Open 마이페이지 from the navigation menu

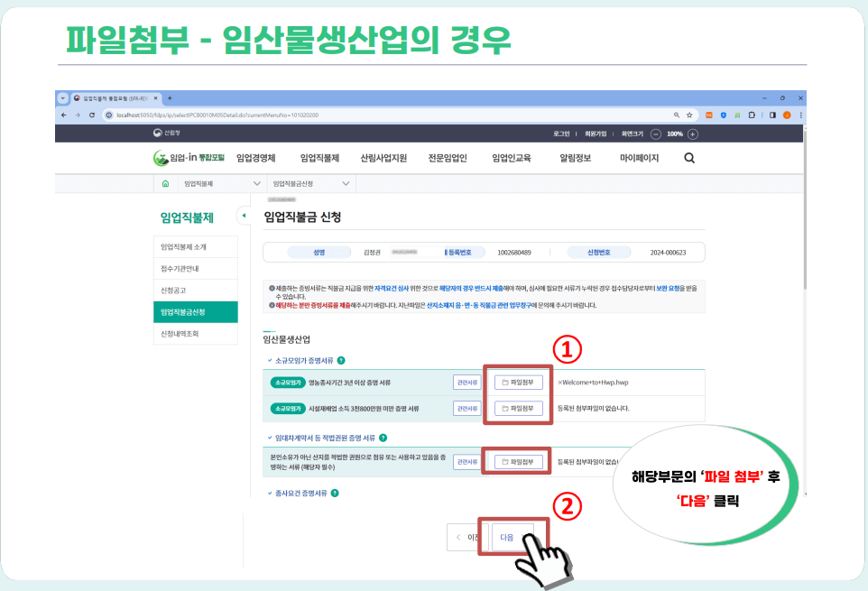(x=636, y=157)
